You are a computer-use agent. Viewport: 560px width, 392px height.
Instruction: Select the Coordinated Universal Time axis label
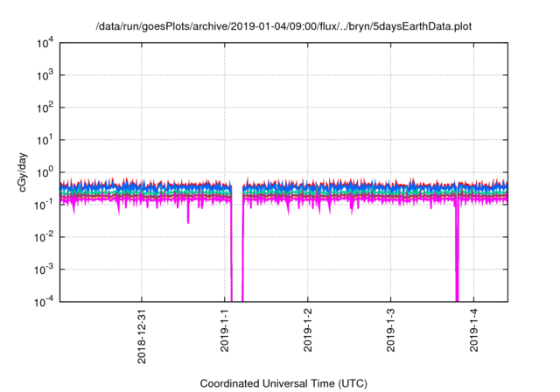tap(283, 383)
